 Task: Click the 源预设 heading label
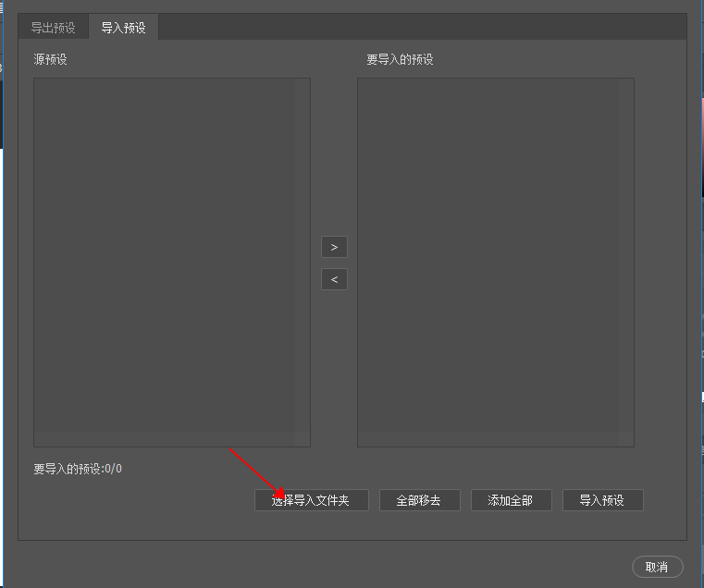click(x=50, y=59)
